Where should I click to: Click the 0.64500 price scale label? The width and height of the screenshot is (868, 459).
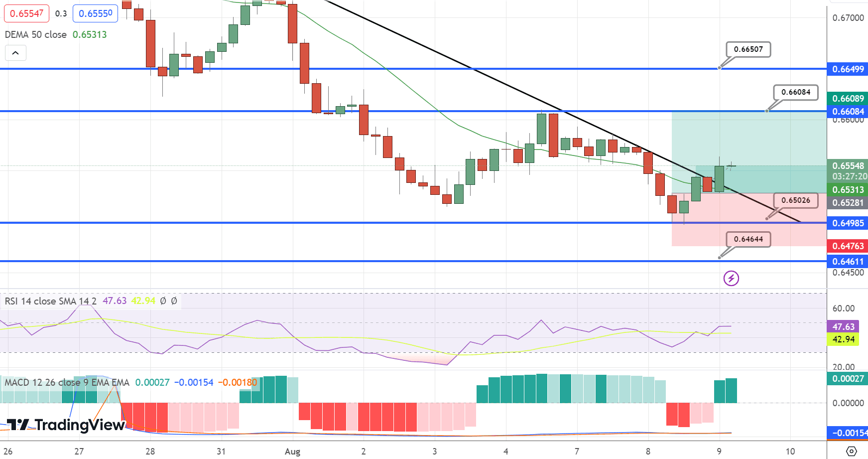(848, 273)
